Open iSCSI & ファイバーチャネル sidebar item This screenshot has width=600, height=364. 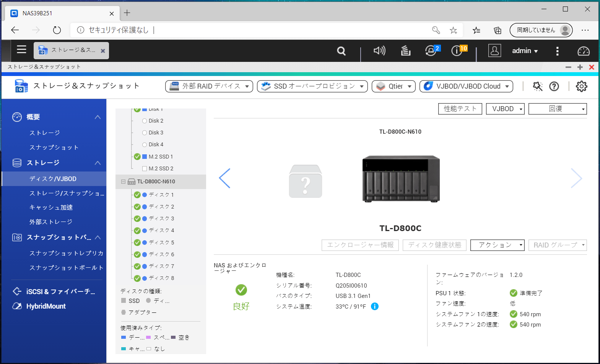54,291
